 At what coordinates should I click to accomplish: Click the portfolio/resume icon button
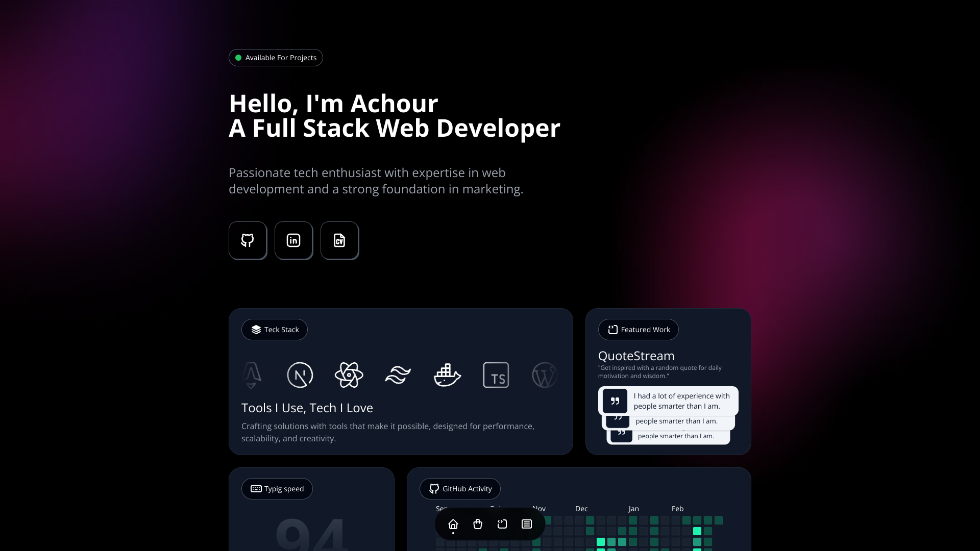[339, 240]
